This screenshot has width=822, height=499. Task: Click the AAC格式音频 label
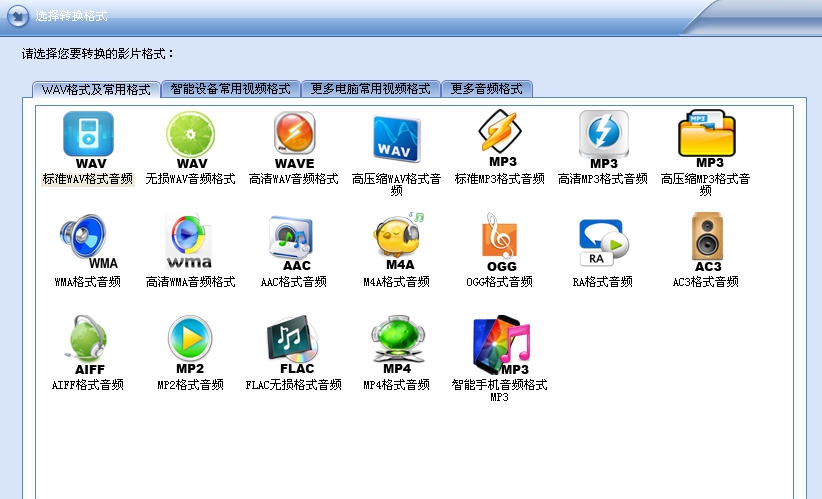294,282
